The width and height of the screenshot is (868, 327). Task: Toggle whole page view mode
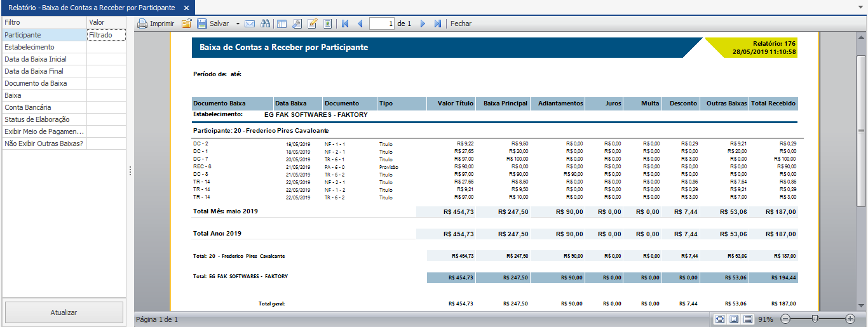tap(734, 319)
